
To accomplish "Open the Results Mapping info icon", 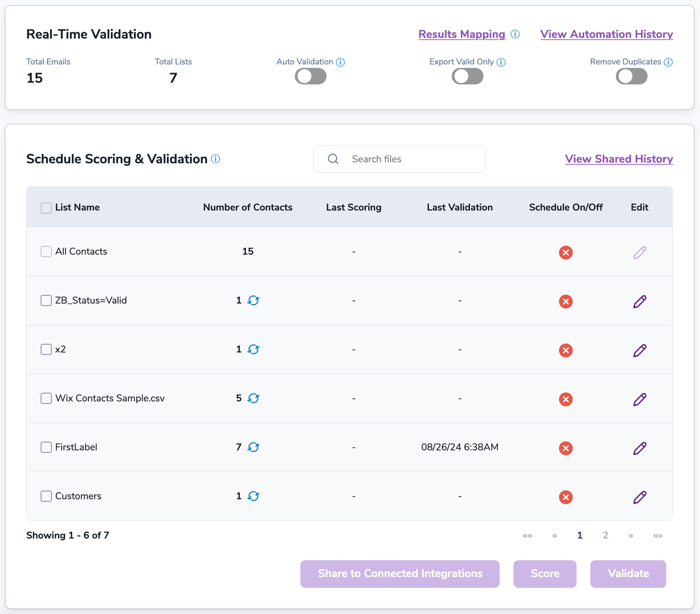I will (x=515, y=34).
